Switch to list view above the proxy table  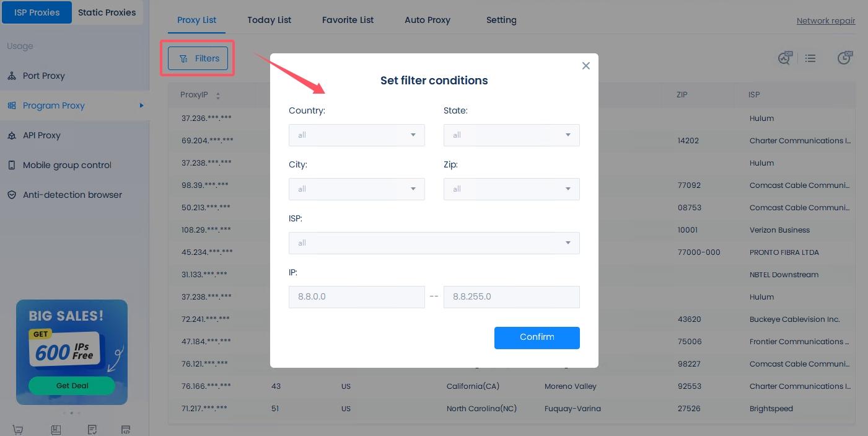[x=810, y=58]
